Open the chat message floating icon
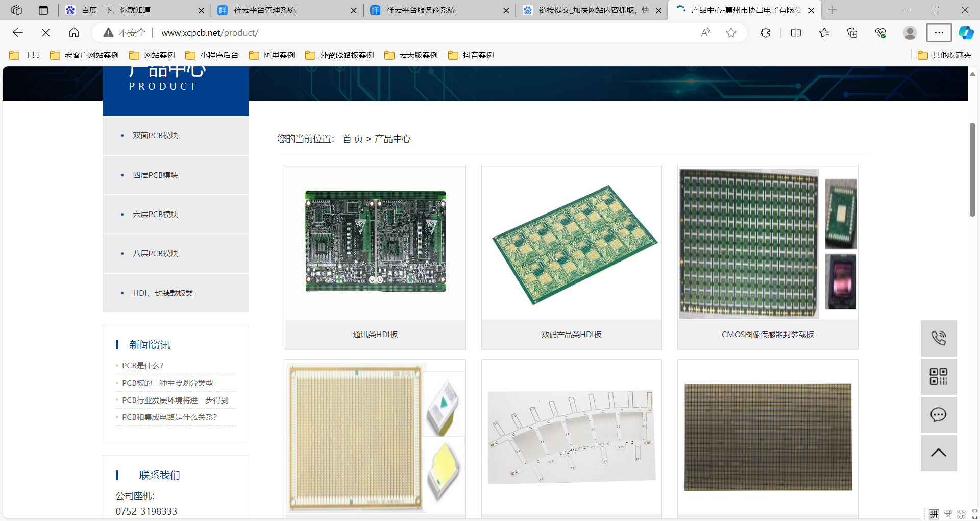The image size is (980, 521). click(938, 415)
